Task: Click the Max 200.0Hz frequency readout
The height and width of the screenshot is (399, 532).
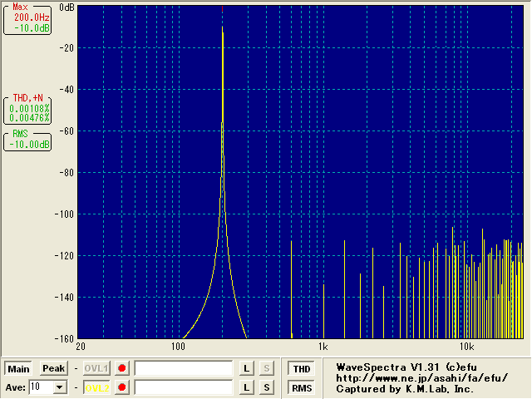Action: click(32, 17)
